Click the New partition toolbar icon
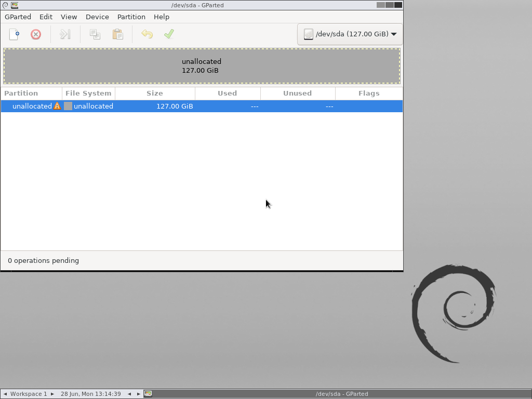The height and width of the screenshot is (399, 532). [14, 34]
